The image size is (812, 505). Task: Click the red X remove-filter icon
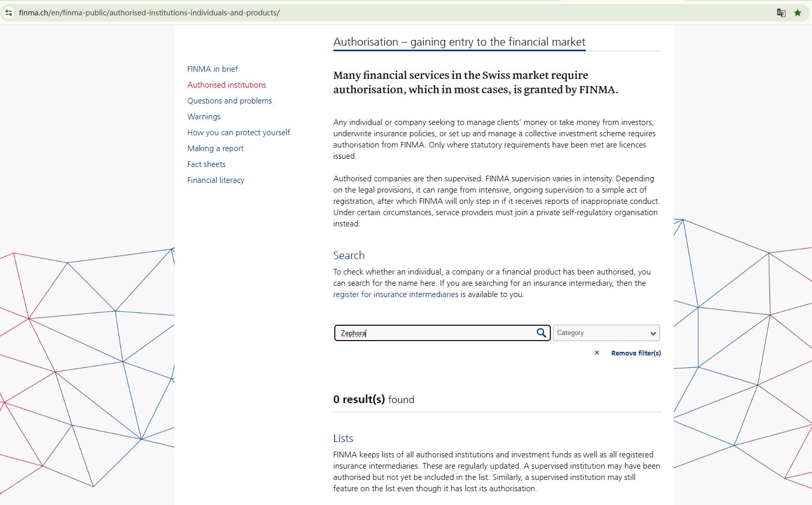click(x=597, y=353)
